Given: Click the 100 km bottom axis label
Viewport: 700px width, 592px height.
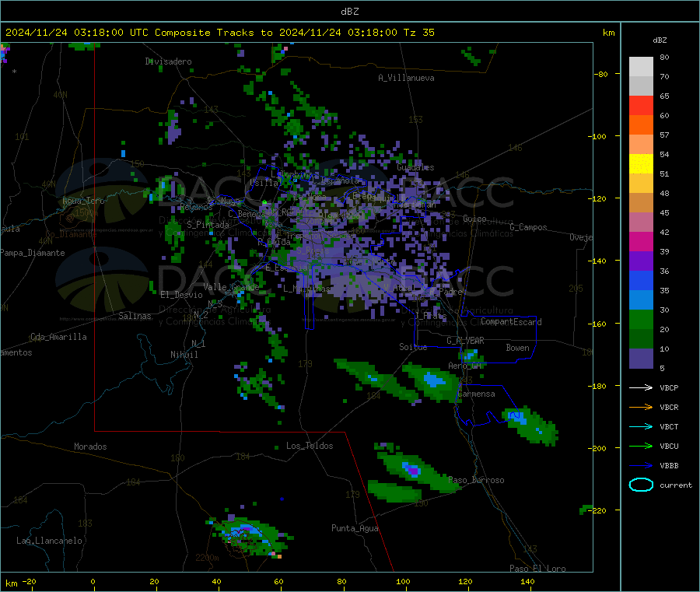Looking at the screenshot, I should pyautogui.click(x=403, y=581).
